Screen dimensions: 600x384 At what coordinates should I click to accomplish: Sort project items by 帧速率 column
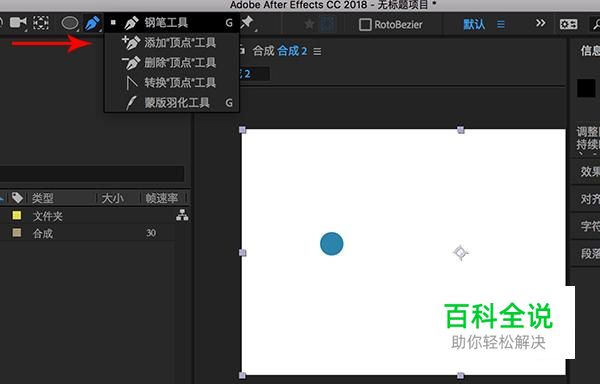pyautogui.click(x=162, y=198)
